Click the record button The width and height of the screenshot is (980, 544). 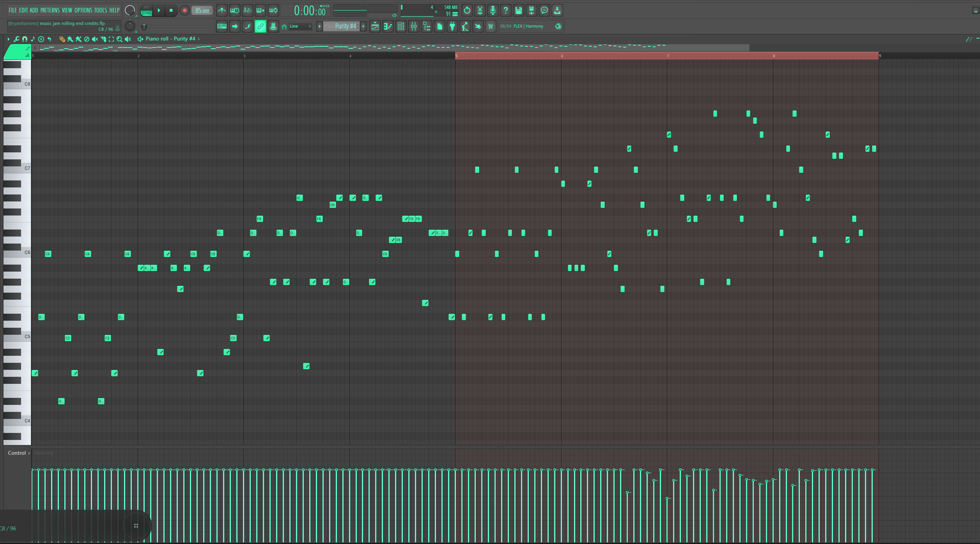(x=184, y=11)
